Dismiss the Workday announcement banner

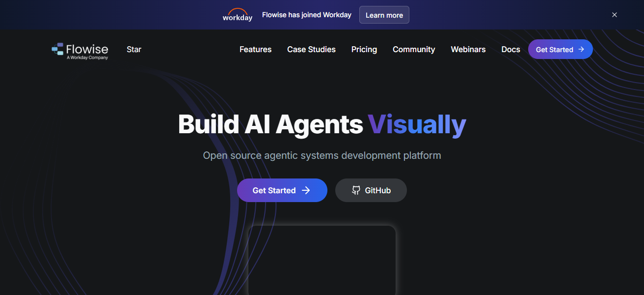tap(614, 15)
